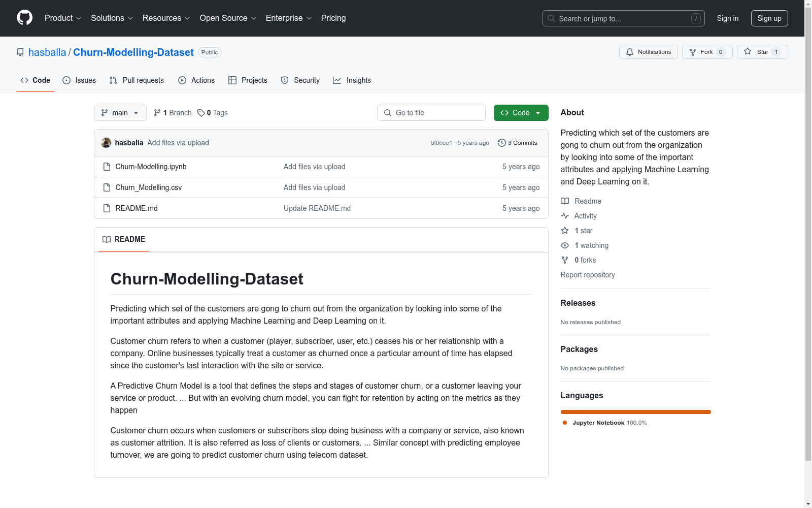Click the book icon on README tab
The image size is (812, 508).
tap(107, 239)
